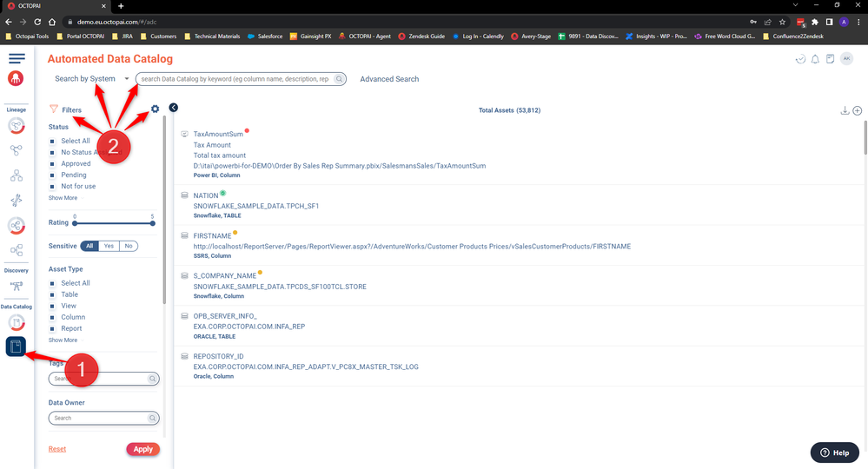Toggle the View asset type checkbox
Viewport: 868px width, 469px height.
tap(52, 306)
